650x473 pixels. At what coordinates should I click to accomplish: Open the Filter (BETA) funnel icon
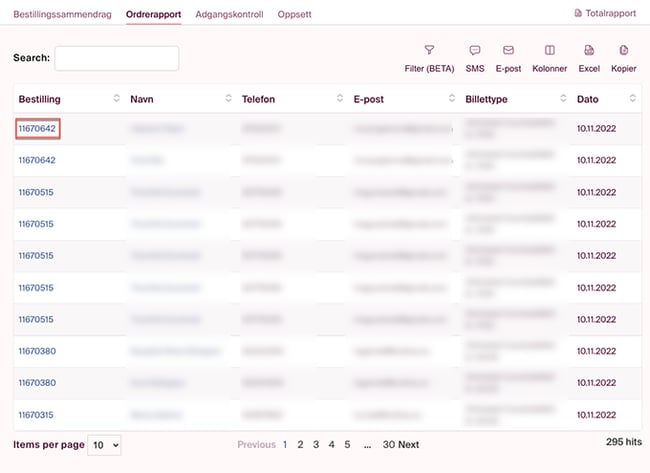click(429, 50)
